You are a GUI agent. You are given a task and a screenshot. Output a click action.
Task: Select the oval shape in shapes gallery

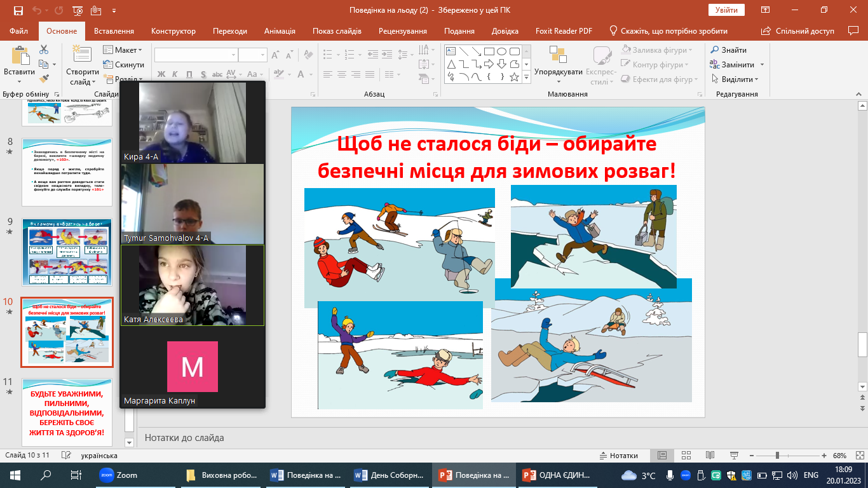501,51
